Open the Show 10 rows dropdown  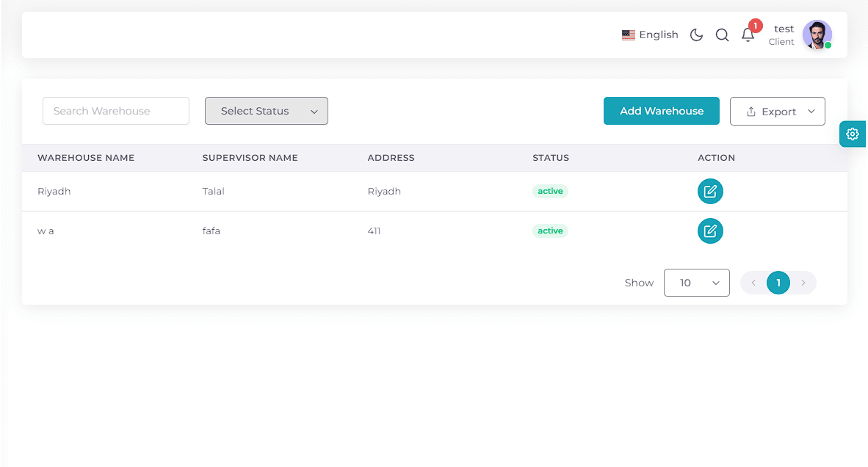coord(696,283)
